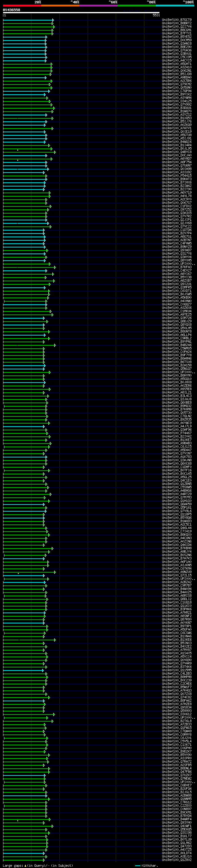Click the green ~80% identity color segment
This screenshot has width=197, height=868.
point(137,6)
